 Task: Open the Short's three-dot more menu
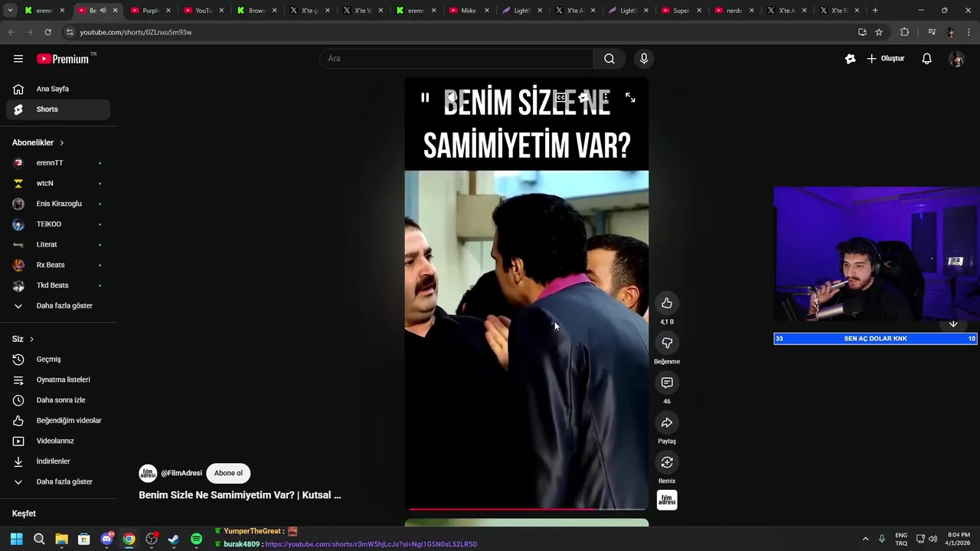[x=606, y=97]
